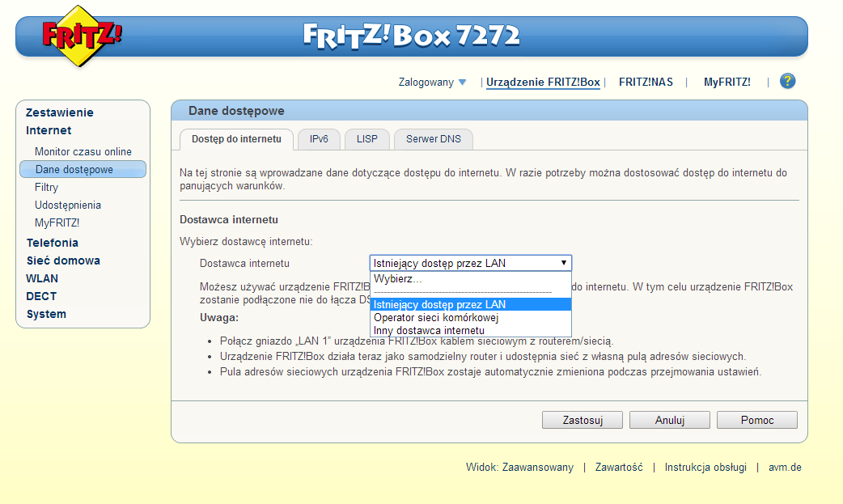Switch to the LISP tab
The width and height of the screenshot is (843, 504).
[367, 139]
